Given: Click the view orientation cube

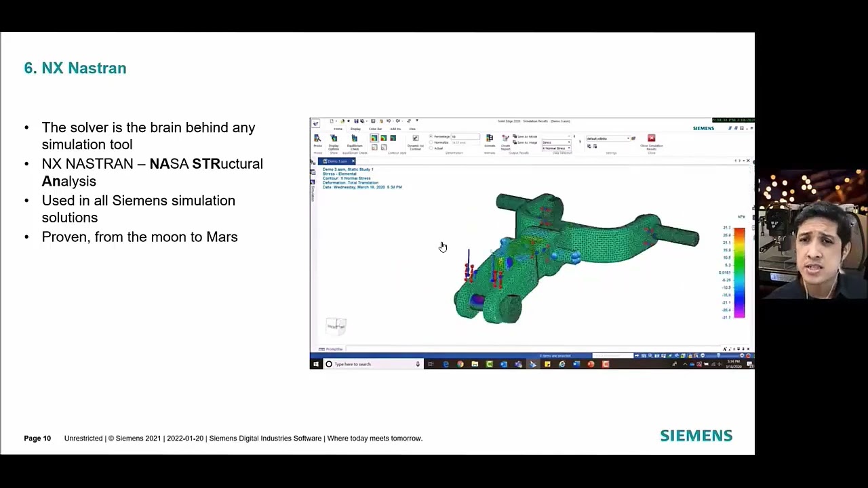Looking at the screenshot, I should pos(336,326).
